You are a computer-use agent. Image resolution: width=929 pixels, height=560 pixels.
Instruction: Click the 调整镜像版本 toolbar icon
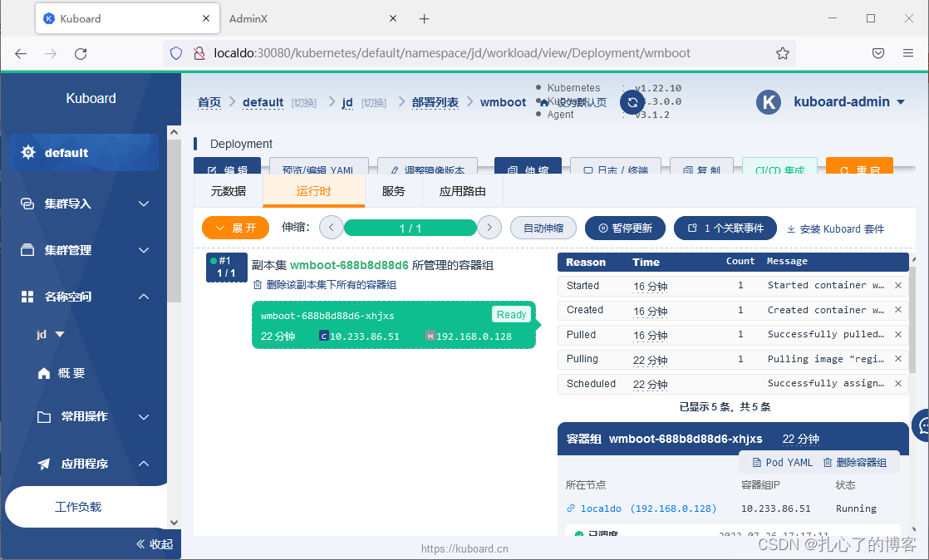[x=427, y=167]
